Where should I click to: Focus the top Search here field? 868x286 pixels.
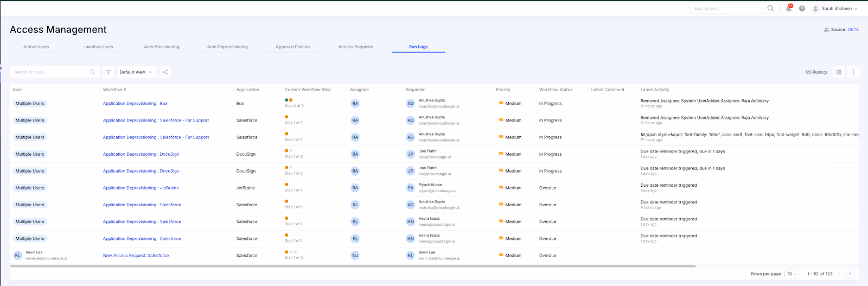coord(733,9)
